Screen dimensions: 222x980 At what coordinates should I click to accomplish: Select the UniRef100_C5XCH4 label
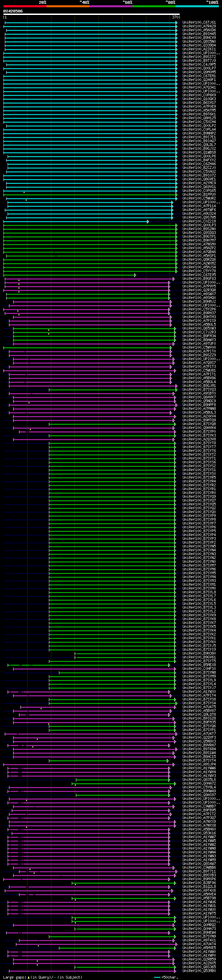tap(199, 122)
